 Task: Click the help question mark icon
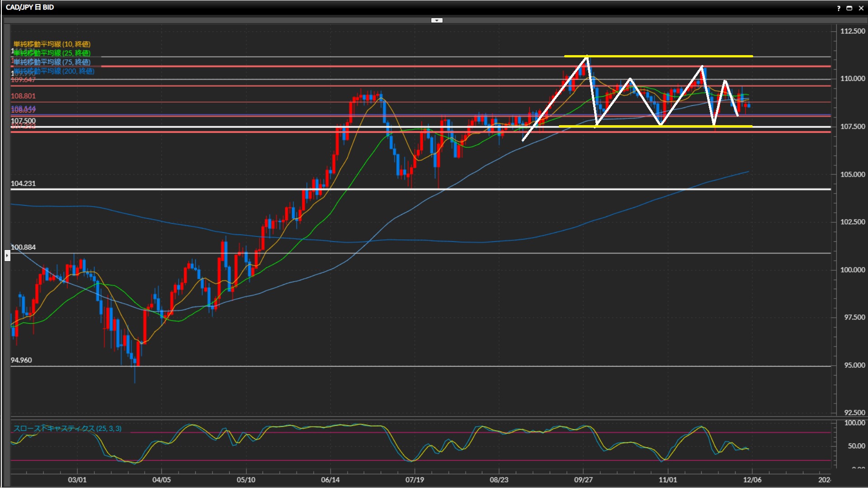pyautogui.click(x=839, y=8)
